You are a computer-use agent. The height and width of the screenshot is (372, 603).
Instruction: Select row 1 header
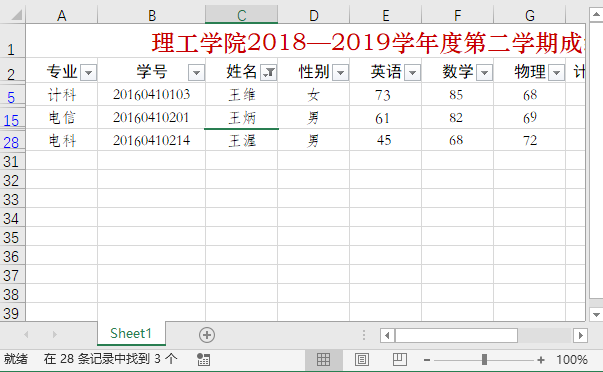tap(12, 42)
